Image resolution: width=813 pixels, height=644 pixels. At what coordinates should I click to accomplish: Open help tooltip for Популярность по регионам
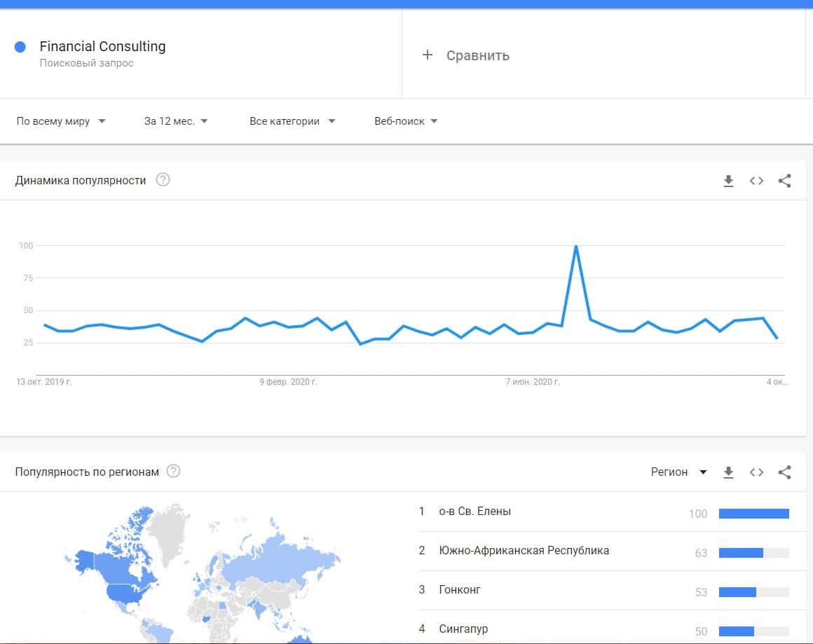click(173, 472)
